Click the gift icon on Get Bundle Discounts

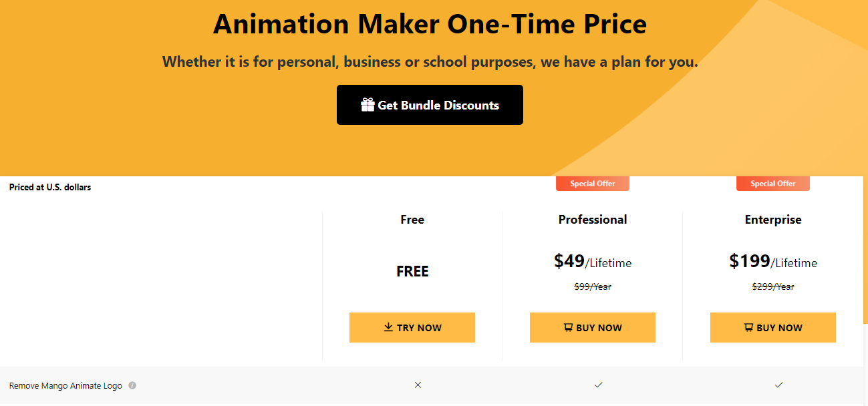[x=368, y=105]
